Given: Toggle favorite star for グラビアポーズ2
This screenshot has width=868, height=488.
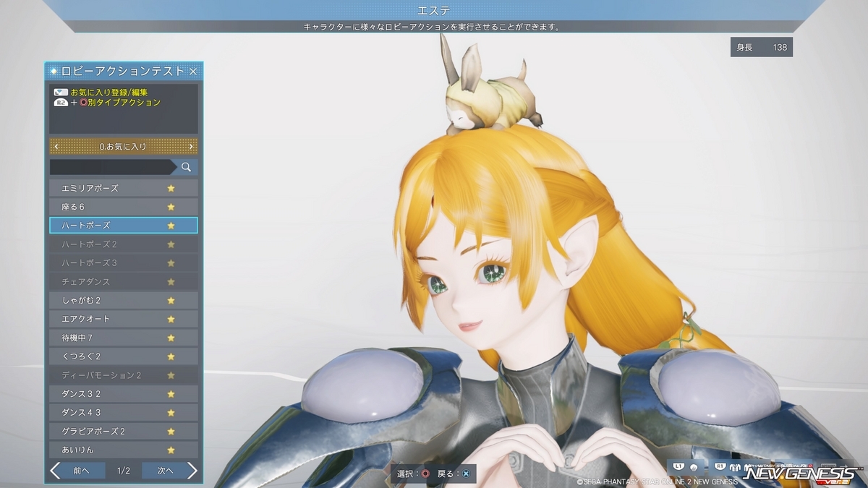Looking at the screenshot, I should pos(171,432).
